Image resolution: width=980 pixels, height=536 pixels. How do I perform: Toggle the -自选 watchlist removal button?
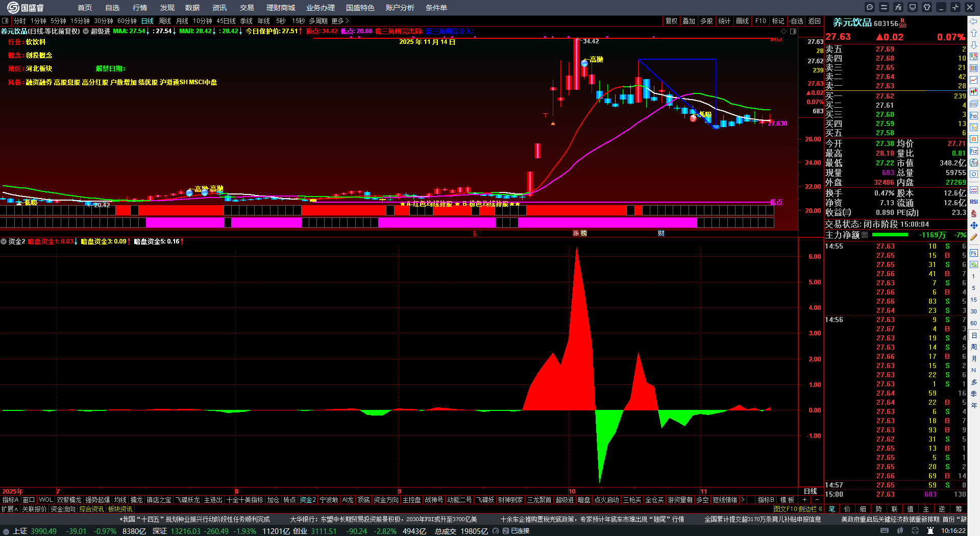pyautogui.click(x=796, y=21)
